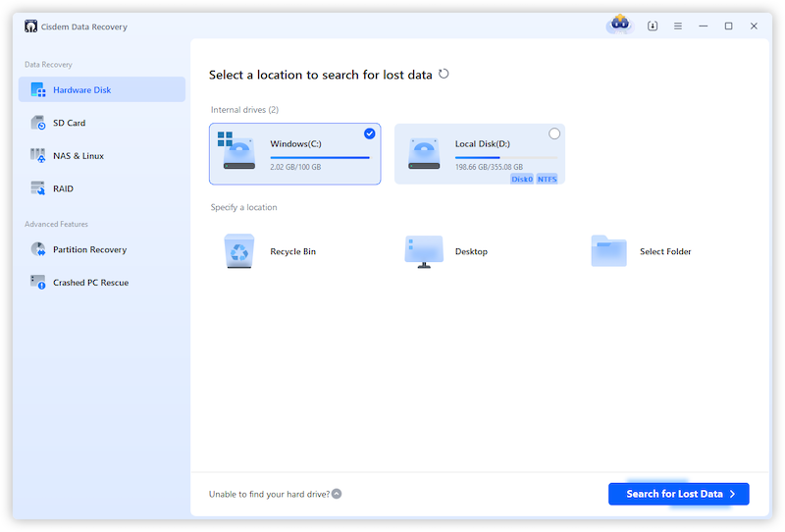Choose the Desktop monitor icon

tap(424, 251)
